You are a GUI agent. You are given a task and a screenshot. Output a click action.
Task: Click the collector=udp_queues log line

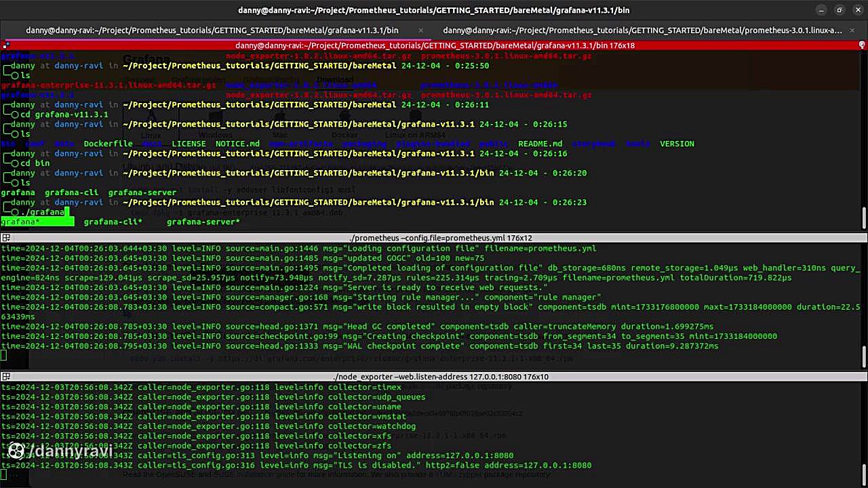pos(213,396)
